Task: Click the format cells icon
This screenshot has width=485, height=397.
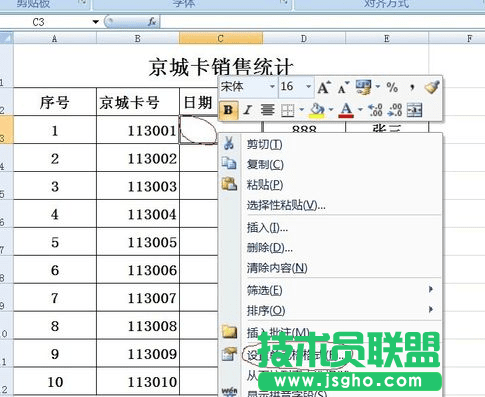Action: [x=229, y=354]
